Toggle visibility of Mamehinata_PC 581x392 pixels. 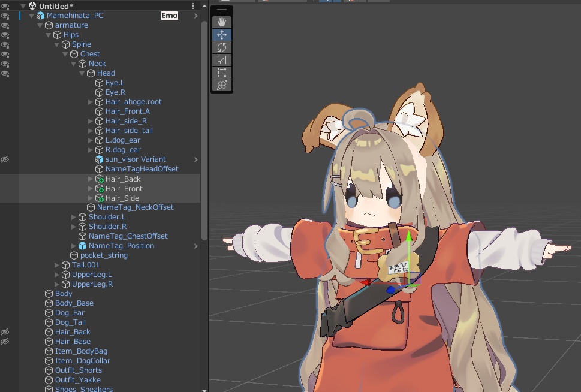click(5, 16)
